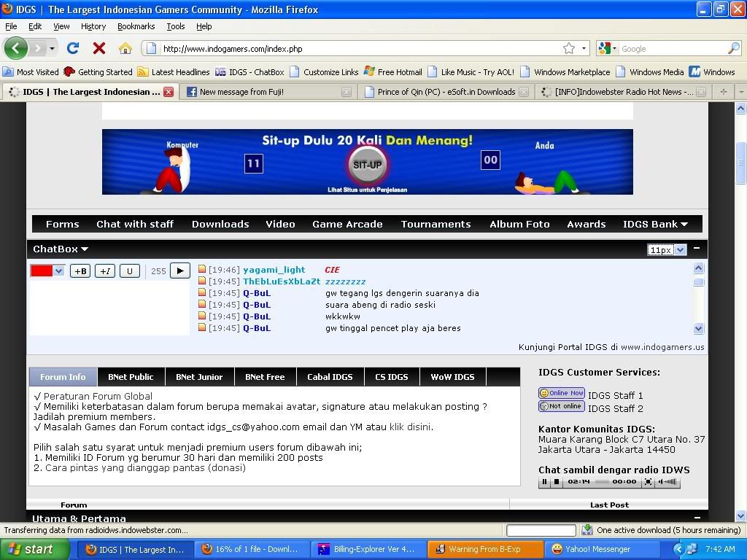Click the klik disini link
747x560 pixels.
411,427
